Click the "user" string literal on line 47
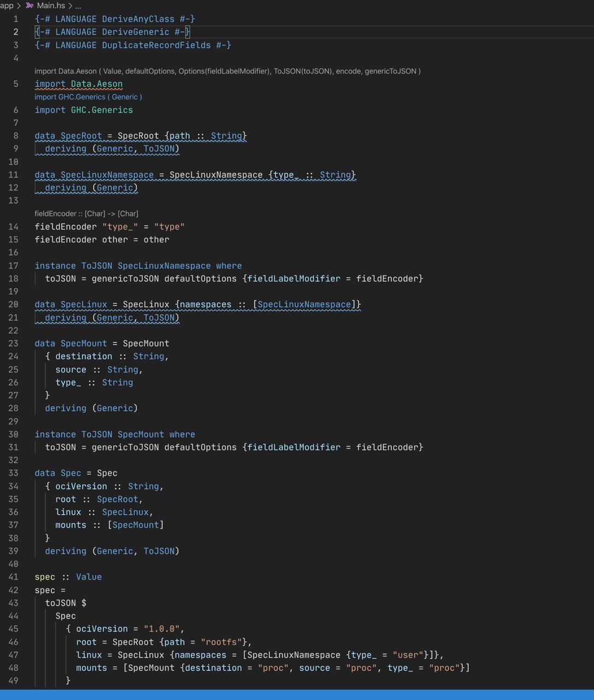This screenshot has height=700, width=594. pyautogui.click(x=408, y=655)
